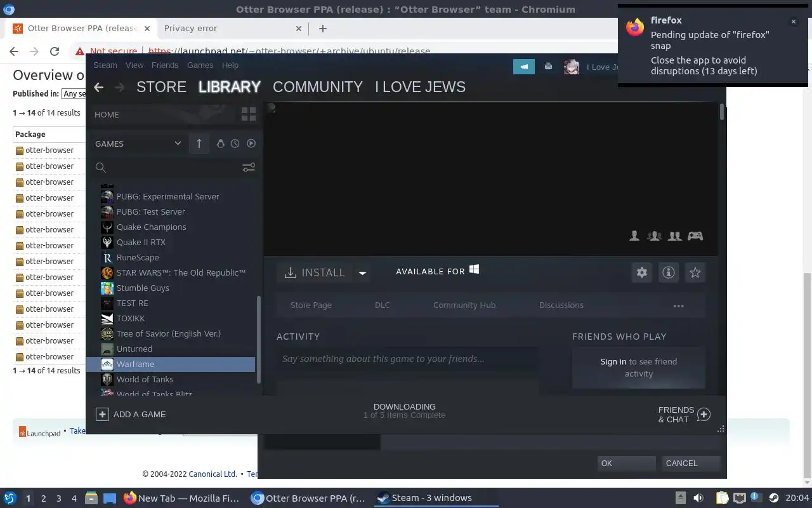Click the plus icon next to Add a Game

click(102, 414)
